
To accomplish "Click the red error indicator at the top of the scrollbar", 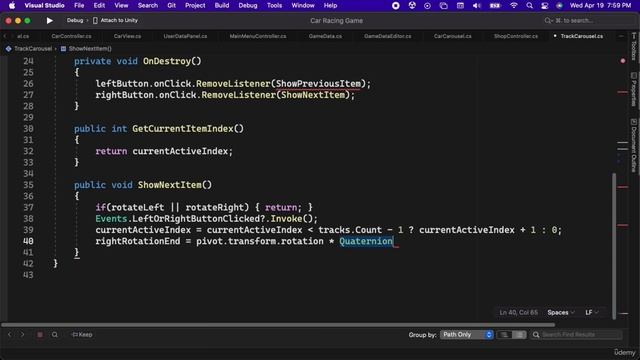I will 623,61.
